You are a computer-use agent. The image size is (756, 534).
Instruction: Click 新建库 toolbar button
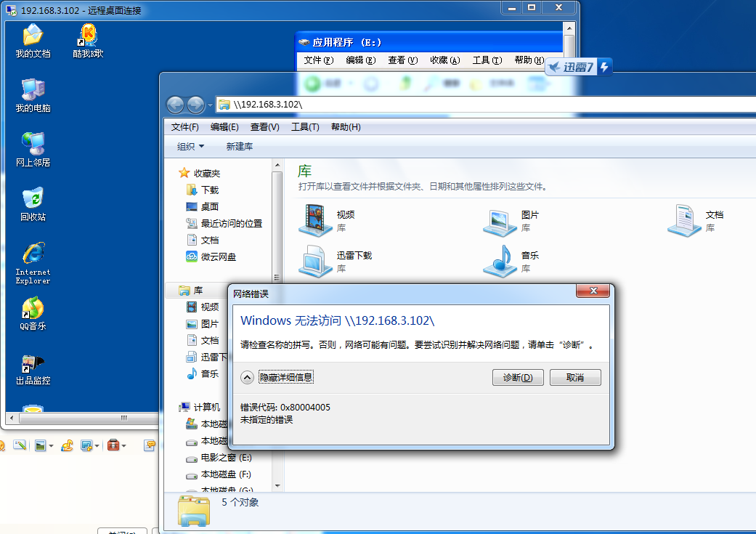point(240,146)
